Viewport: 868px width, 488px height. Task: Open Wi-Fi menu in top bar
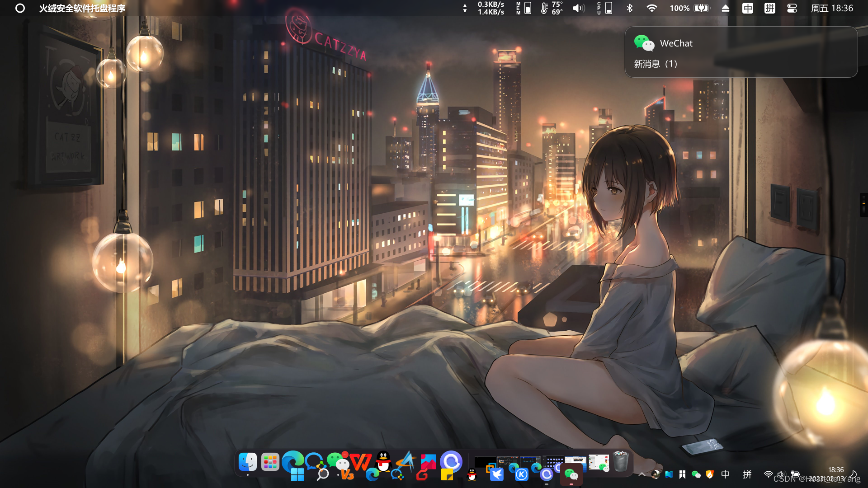(651, 8)
